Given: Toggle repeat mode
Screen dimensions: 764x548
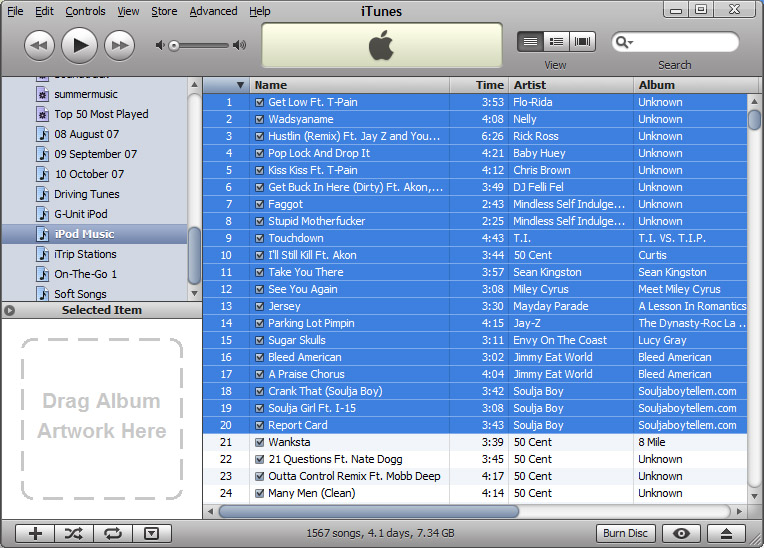Looking at the screenshot, I should [113, 533].
